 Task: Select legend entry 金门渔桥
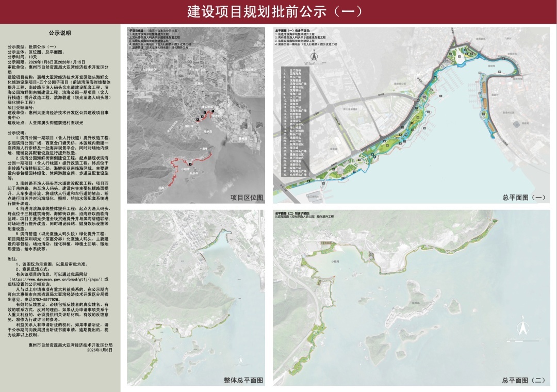pos(297,69)
